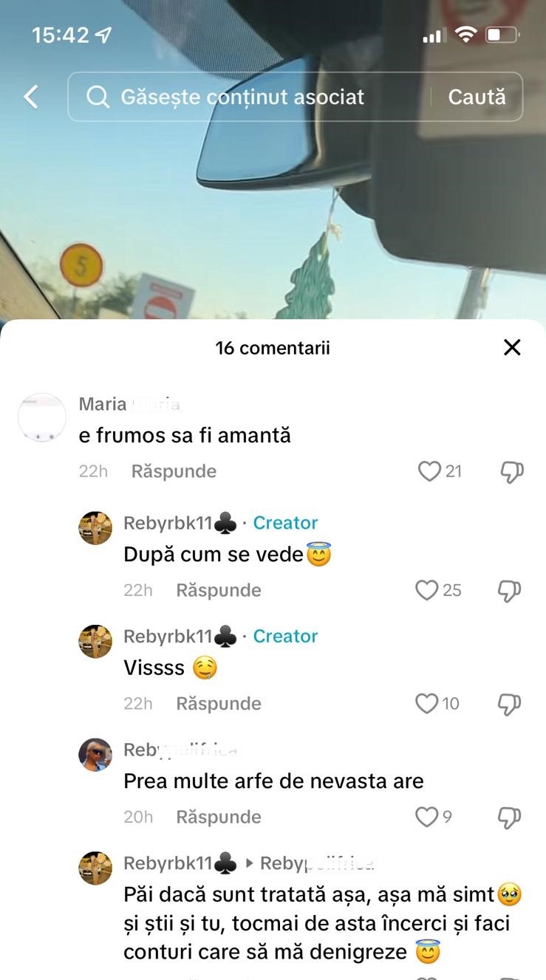Image resolution: width=546 pixels, height=980 pixels.
Task: Like the 'Prea multe arfe' comment
Action: [426, 817]
